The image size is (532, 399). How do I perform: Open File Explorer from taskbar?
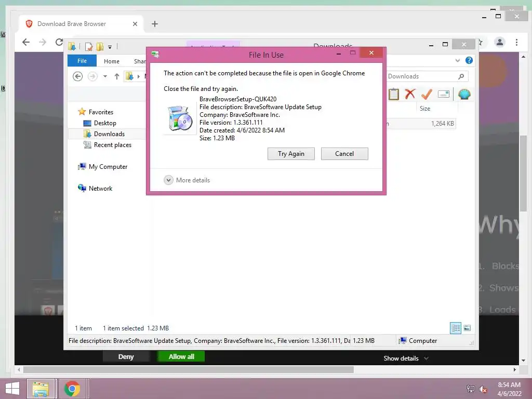coord(41,389)
